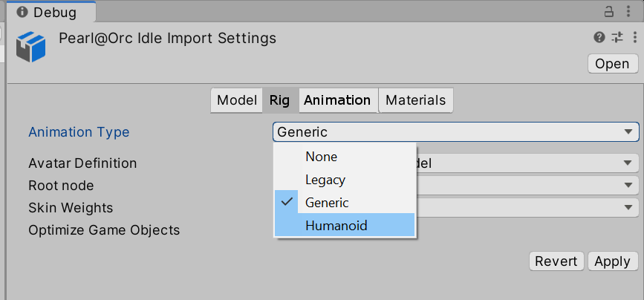Click the Animation Type label
Viewport: 644px width, 300px height.
79,132
